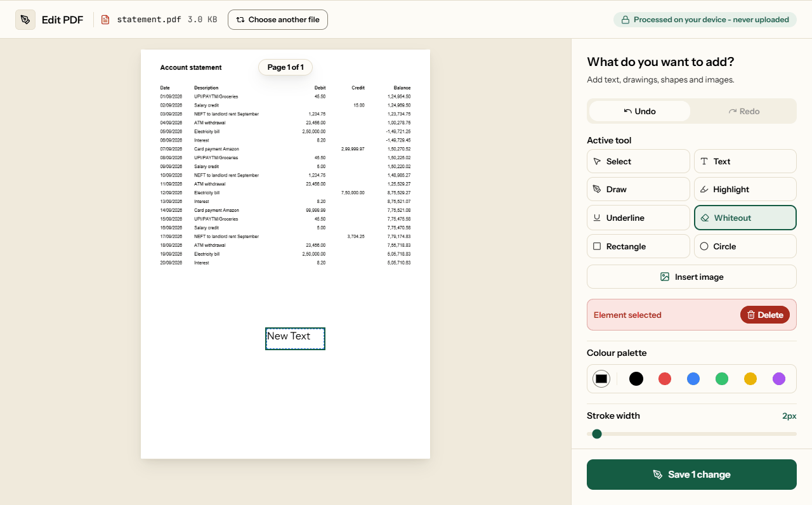The image size is (812, 505).
Task: Pick the blue colour swatch
Action: coord(693,379)
